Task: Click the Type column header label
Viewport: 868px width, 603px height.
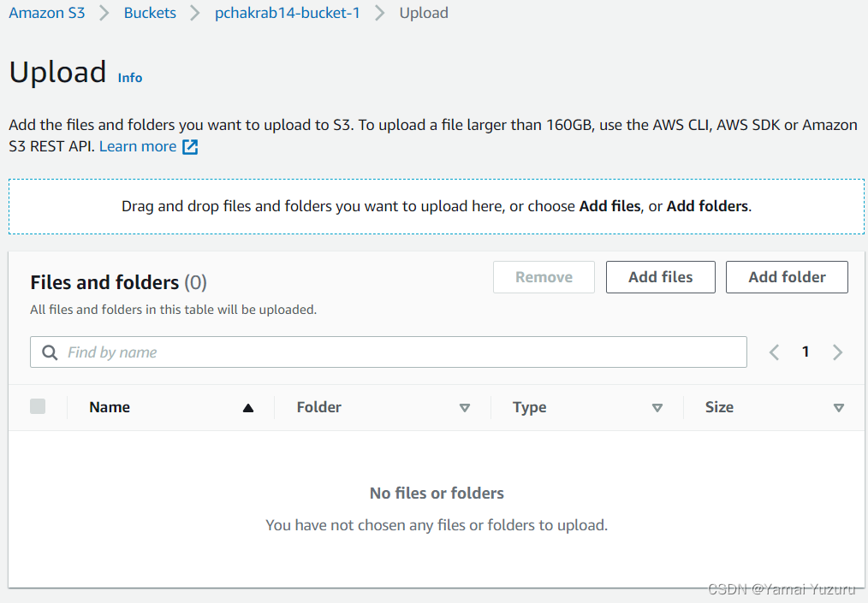Action: click(x=529, y=408)
